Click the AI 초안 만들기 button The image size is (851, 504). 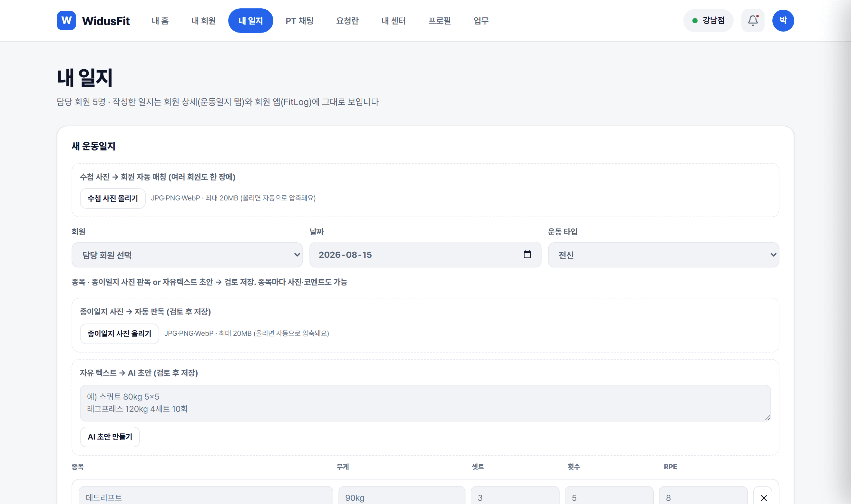110,437
